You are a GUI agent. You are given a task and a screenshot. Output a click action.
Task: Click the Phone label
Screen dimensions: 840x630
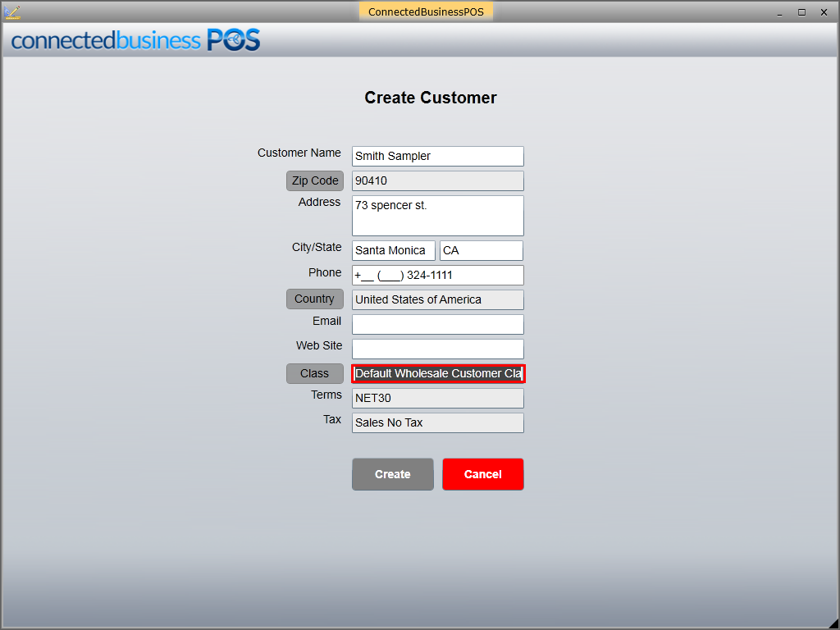325,272
